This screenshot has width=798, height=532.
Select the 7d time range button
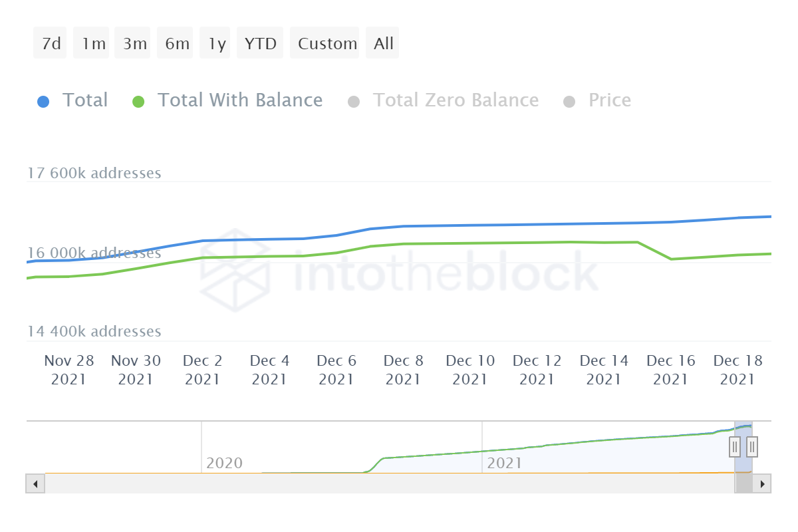51,44
